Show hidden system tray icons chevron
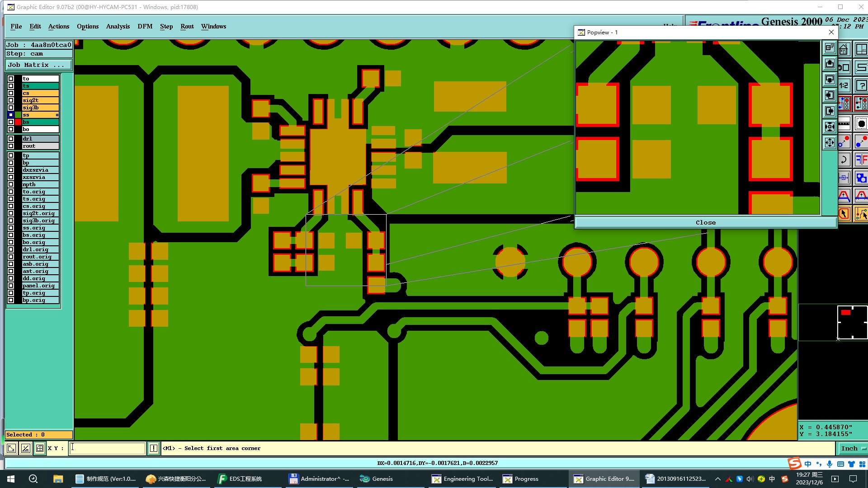868x488 pixels. pyautogui.click(x=717, y=479)
